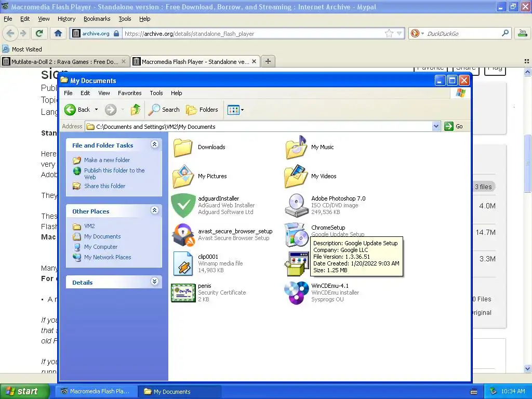
Task: Click the My Documents taskbar button
Action: tap(180, 391)
